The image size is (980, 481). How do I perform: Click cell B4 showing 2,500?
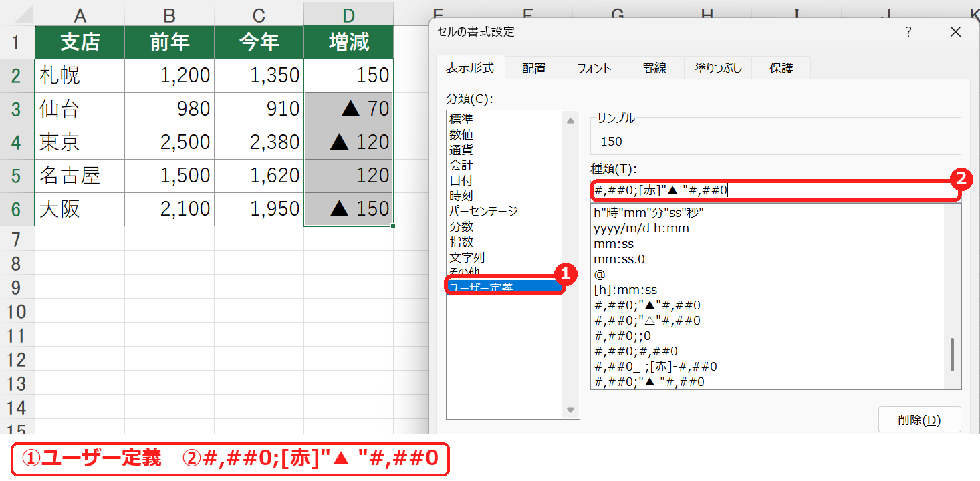click(x=169, y=142)
